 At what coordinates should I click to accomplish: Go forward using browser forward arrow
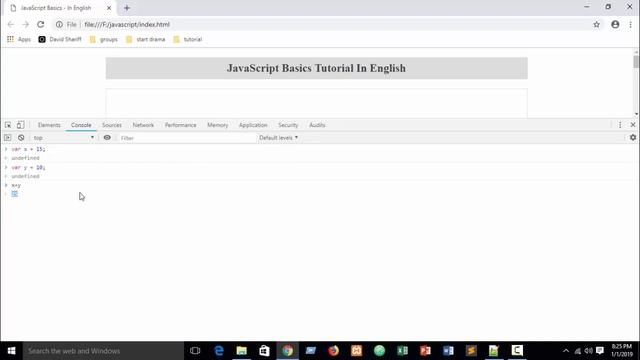coord(25,24)
